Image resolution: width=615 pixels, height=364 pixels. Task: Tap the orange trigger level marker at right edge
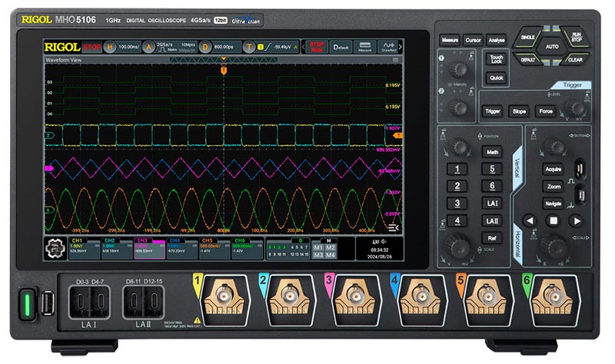397,135
